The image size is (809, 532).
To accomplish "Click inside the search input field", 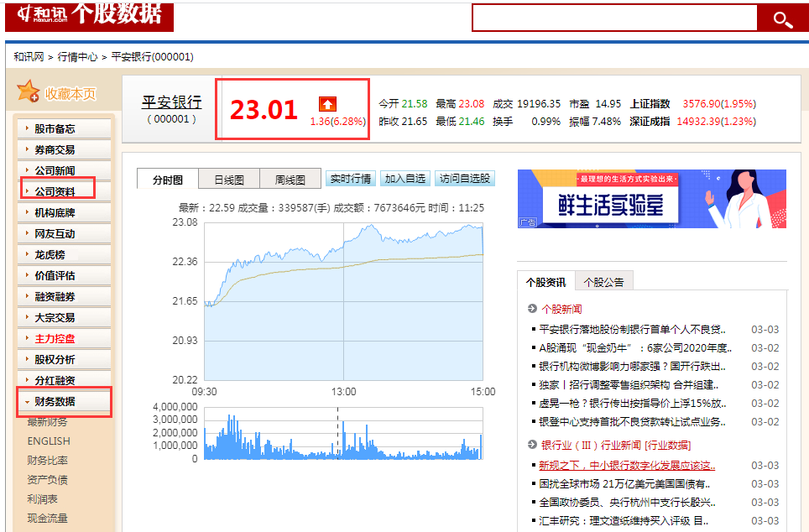I will tap(614, 18).
